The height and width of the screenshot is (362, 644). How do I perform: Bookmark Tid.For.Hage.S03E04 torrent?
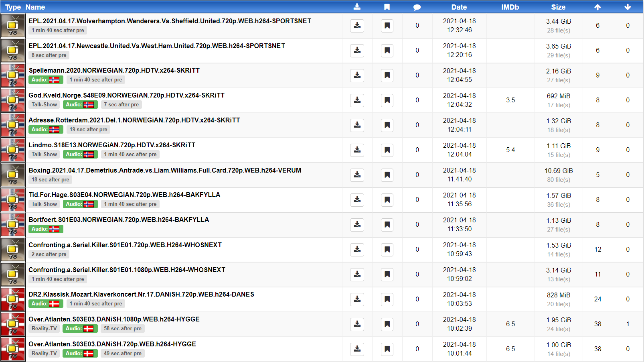(x=387, y=200)
